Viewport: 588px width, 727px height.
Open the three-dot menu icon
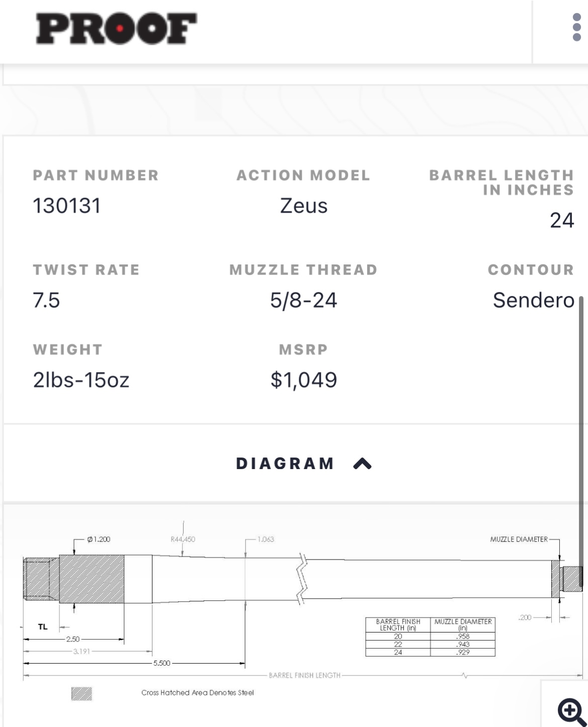[577, 27]
